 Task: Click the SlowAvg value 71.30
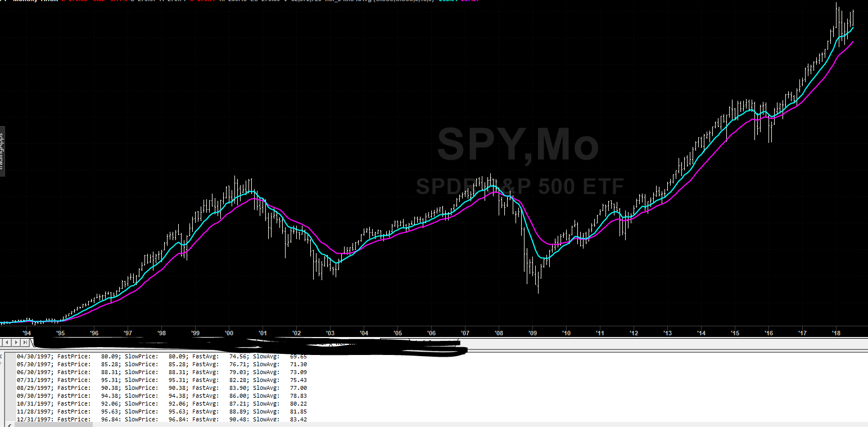(299, 364)
